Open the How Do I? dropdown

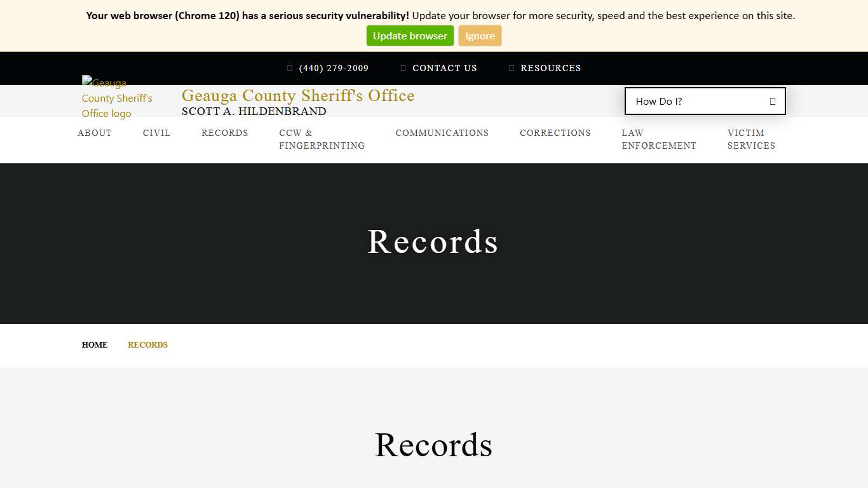(x=705, y=101)
